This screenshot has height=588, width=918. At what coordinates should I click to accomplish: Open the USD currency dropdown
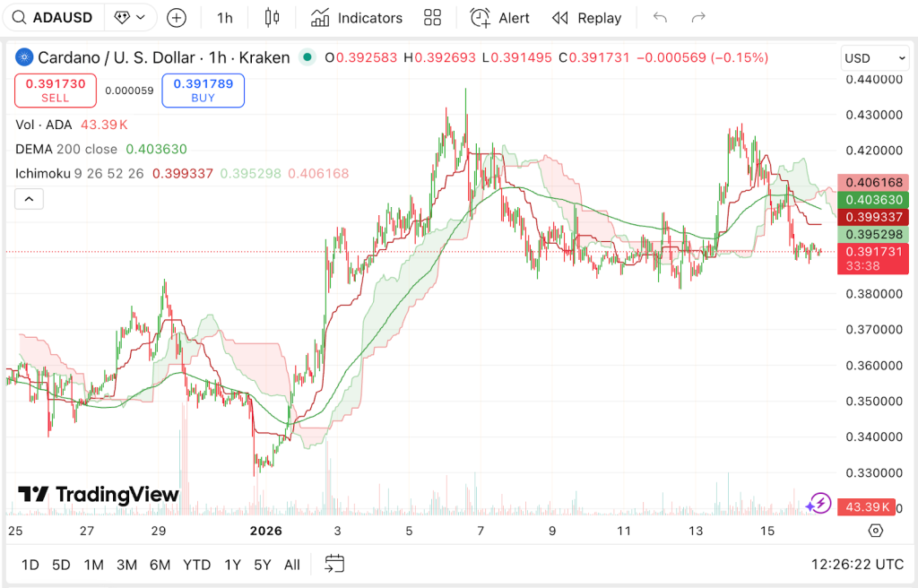click(x=875, y=58)
